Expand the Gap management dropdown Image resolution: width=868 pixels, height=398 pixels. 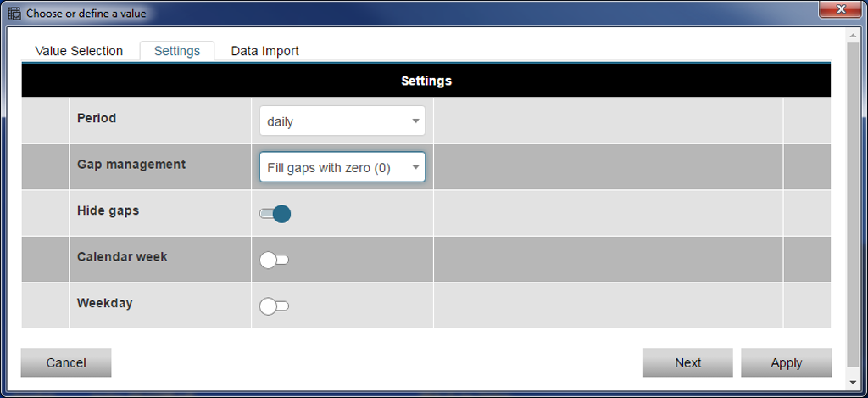pyautogui.click(x=342, y=167)
